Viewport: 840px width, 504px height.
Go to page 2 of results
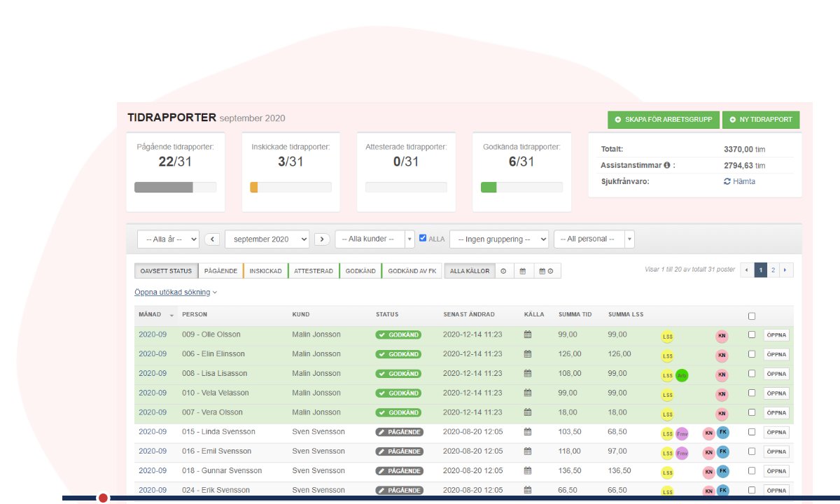coord(773,270)
